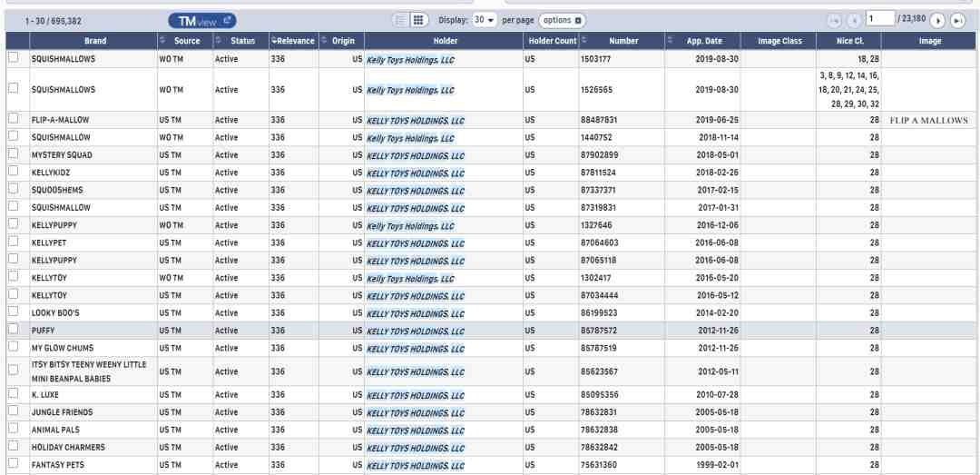The height and width of the screenshot is (475, 980).
Task: Select the FANTASY PETS row checkbox
Action: pyautogui.click(x=13, y=464)
